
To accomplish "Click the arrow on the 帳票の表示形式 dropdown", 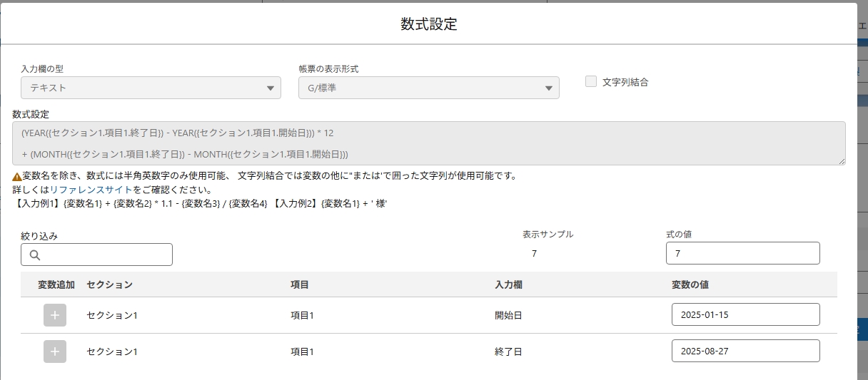I will pos(549,88).
